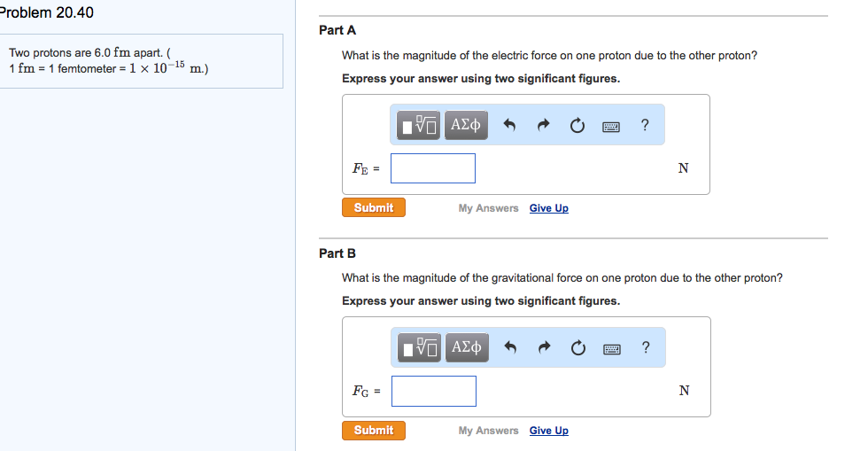The width and height of the screenshot is (868, 451).
Task: Open help question mark in Part A
Action: (x=645, y=126)
